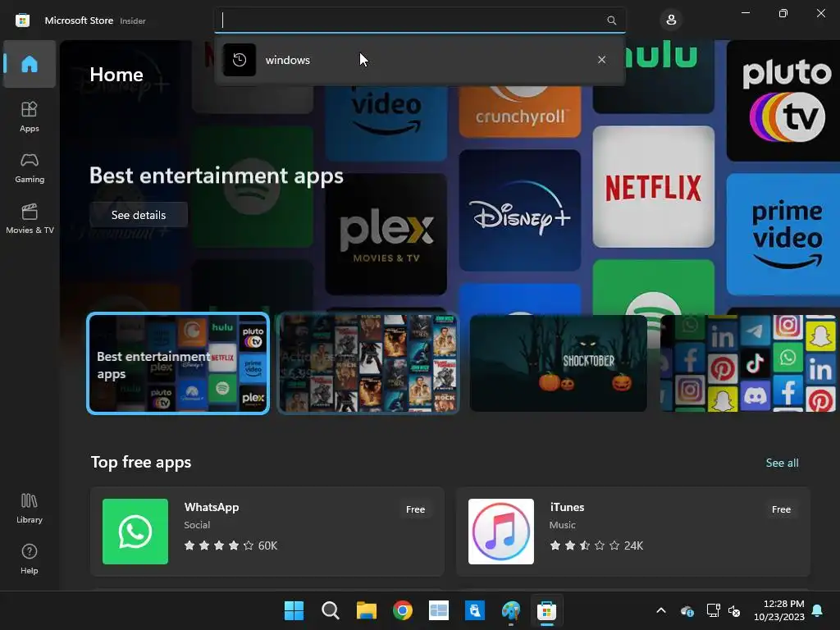Click the Disney+ tile in banner

(519, 210)
